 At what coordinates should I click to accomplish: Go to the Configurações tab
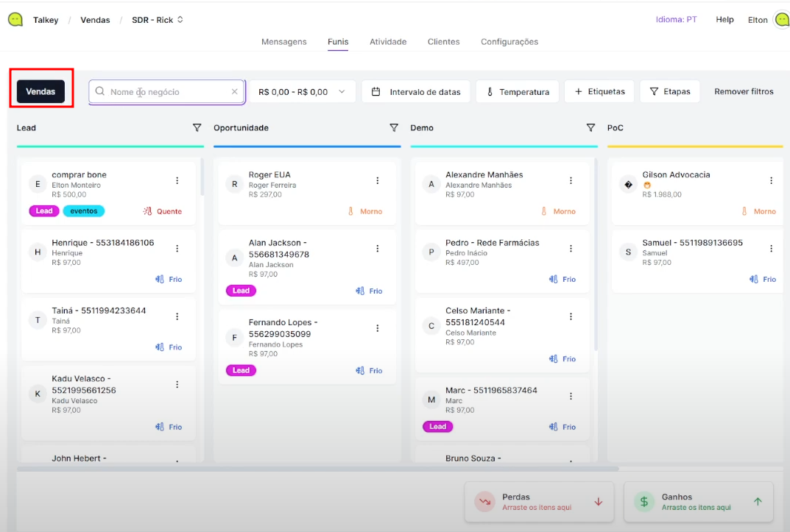(509, 42)
